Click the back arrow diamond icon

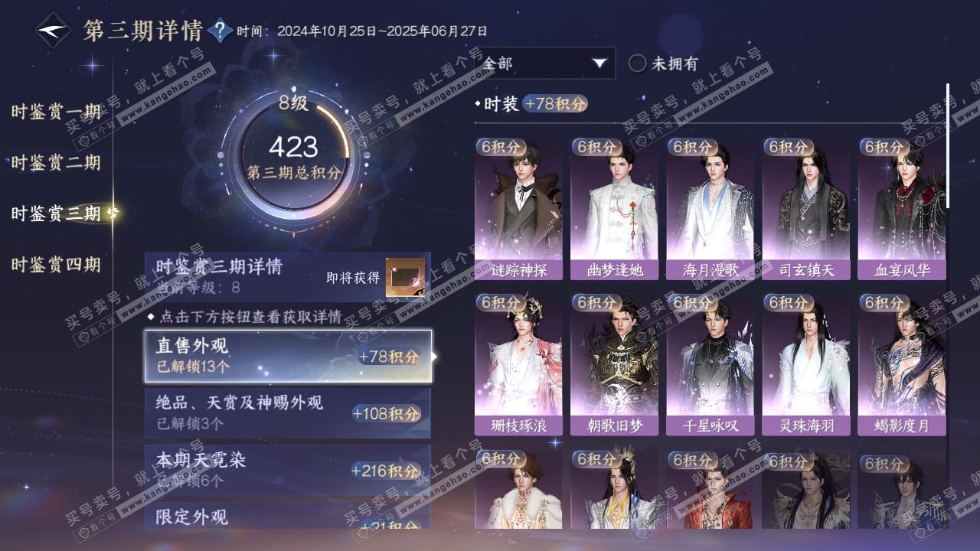point(53,31)
